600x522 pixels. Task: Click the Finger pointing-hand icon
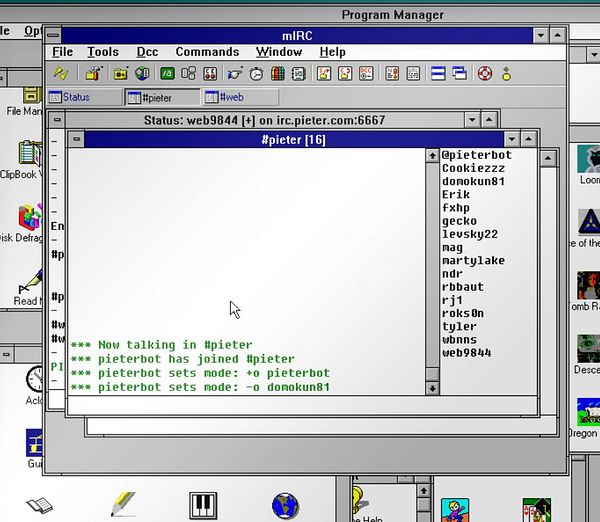(235, 73)
